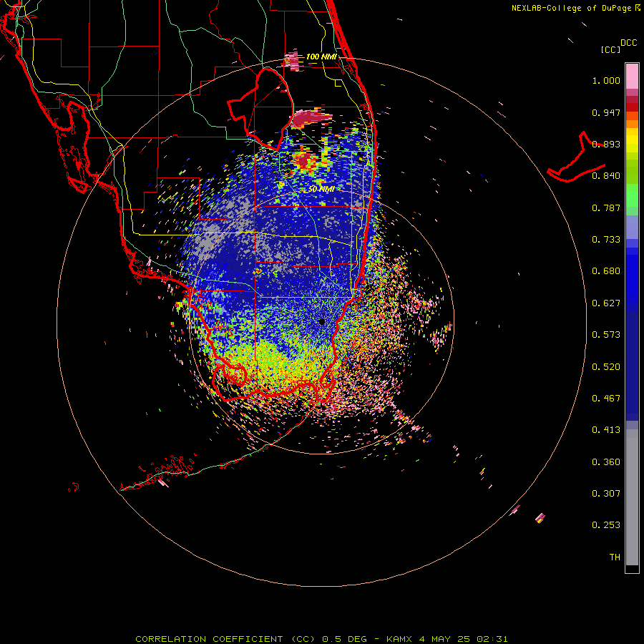Viewport: 644px width, 644px height.
Task: Click the 0.680 scale value
Action: click(606, 271)
